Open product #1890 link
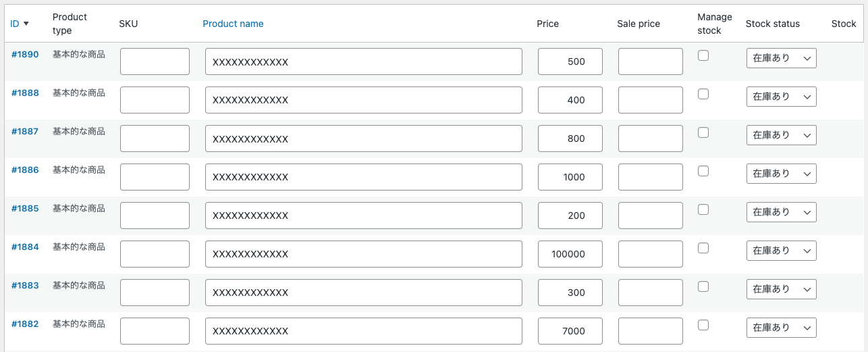The height and width of the screenshot is (352, 868). [25, 55]
